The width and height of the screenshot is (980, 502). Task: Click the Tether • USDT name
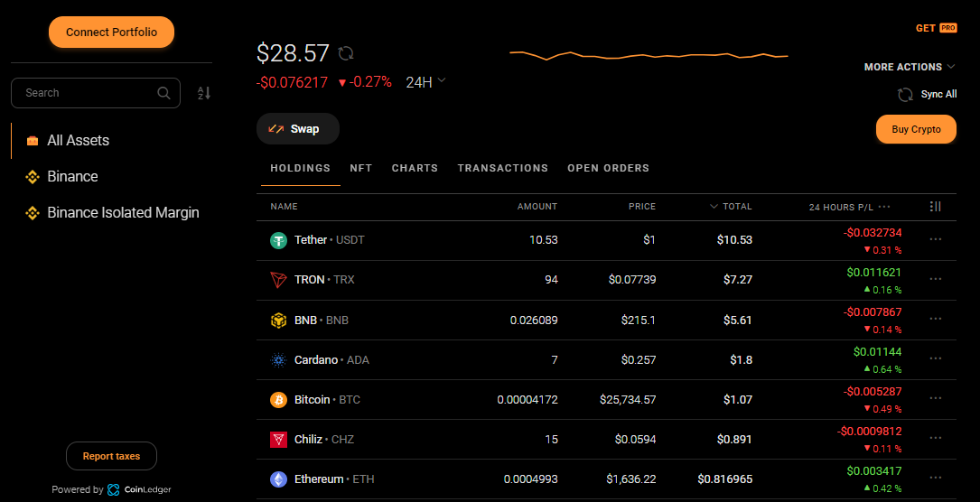330,240
